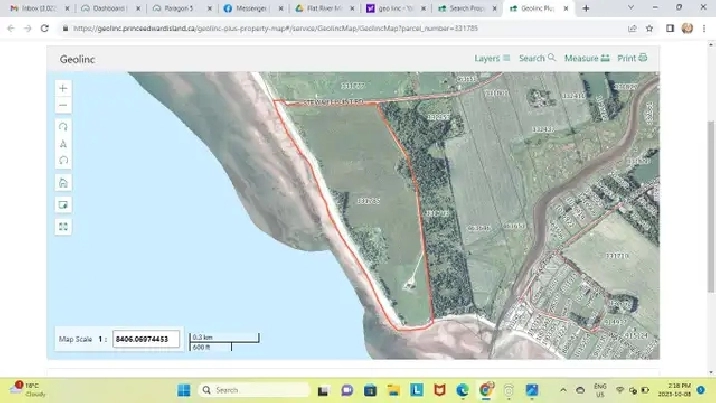Viewport: 716px width, 403px height.
Task: Zoom in on the map
Action: (x=63, y=89)
